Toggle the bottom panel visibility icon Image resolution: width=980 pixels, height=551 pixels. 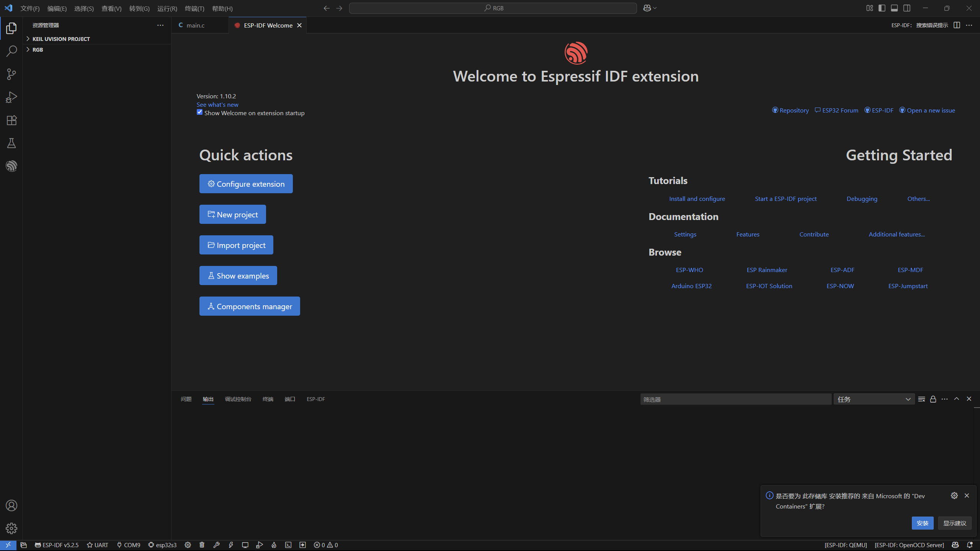[895, 8]
